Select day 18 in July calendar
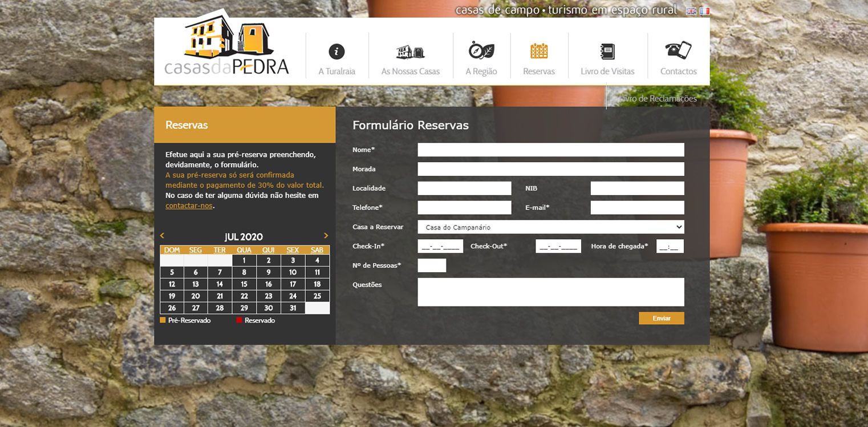The height and width of the screenshot is (427, 868). 318,284
